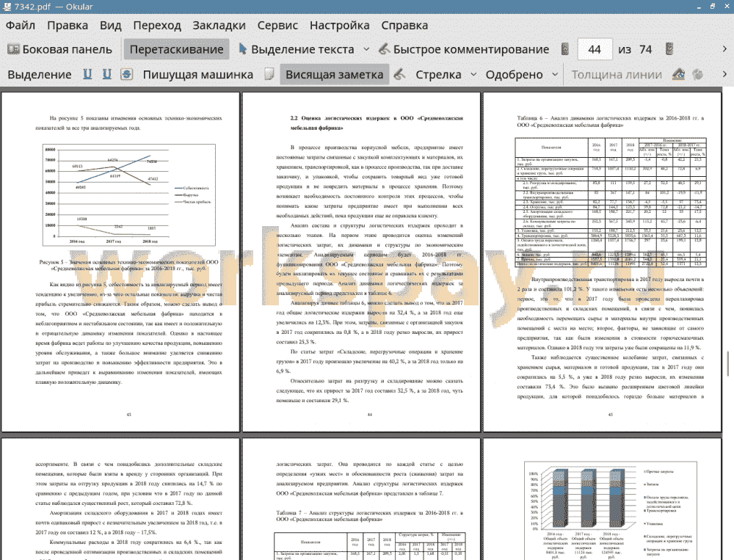Click the Таблица 6 table on page 45
Viewport: 734px width, 560px height.
[x=611, y=203]
